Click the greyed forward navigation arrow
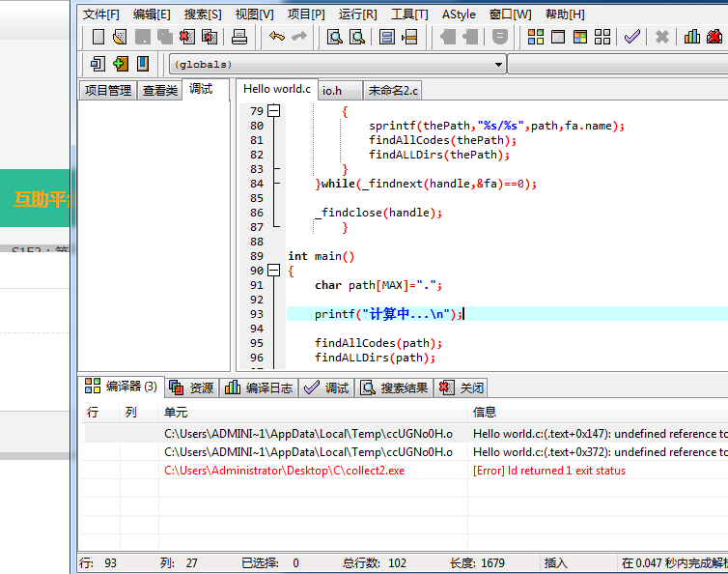 (x=470, y=37)
